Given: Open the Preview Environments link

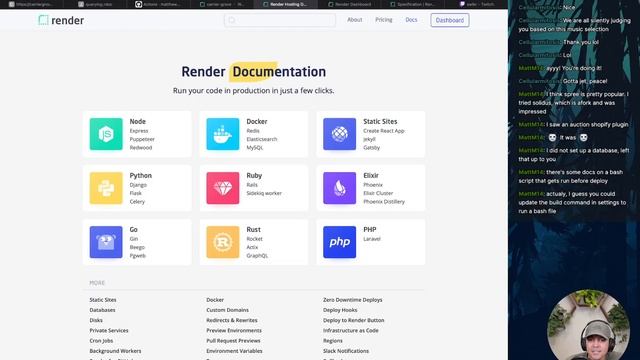Looking at the screenshot, I should [234, 330].
